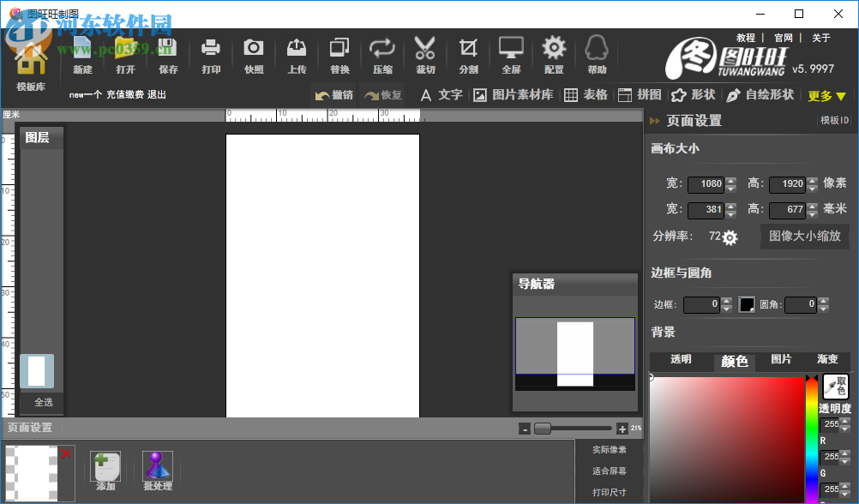
Task: Click the zoom in plus button
Action: coord(622,429)
